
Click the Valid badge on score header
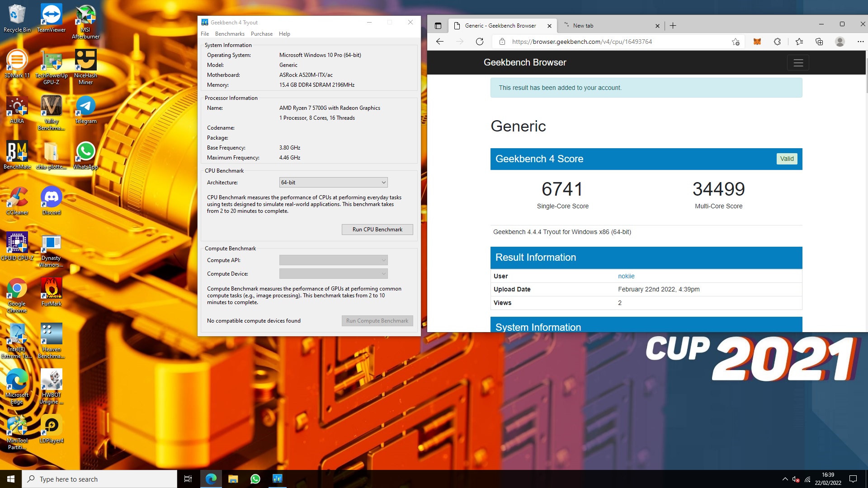tap(787, 159)
